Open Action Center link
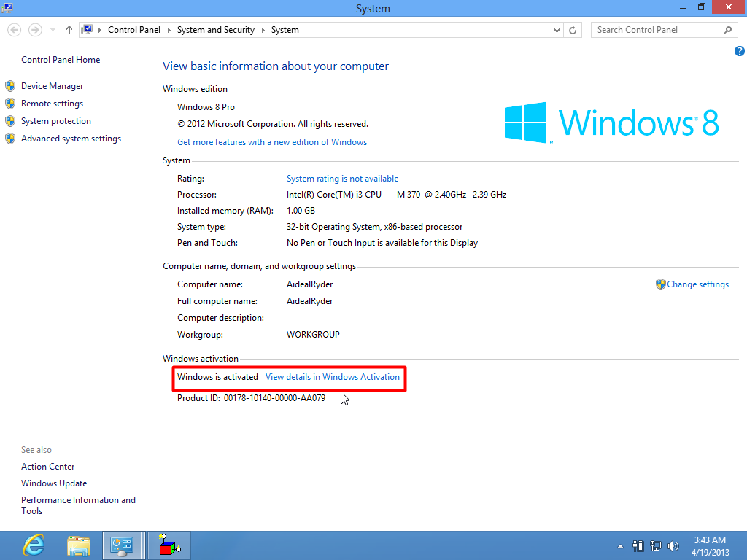Screen dimensions: 747x560 pos(47,467)
